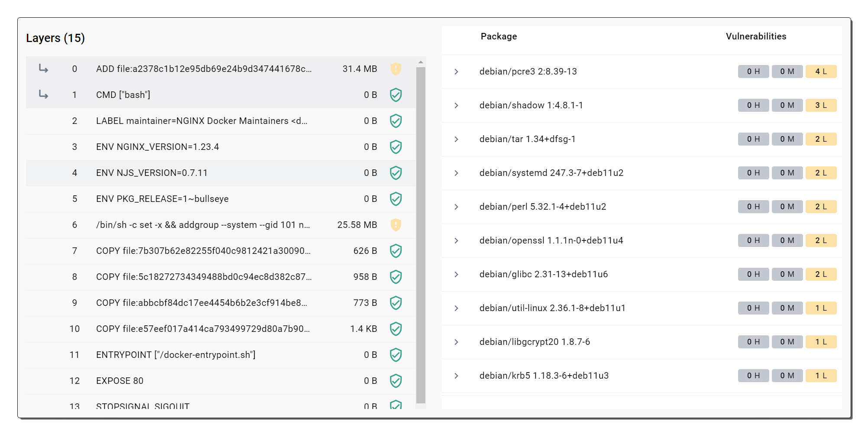Click the 0 H badge for debian/glibc
This screenshot has height=435, width=868.
(753, 274)
